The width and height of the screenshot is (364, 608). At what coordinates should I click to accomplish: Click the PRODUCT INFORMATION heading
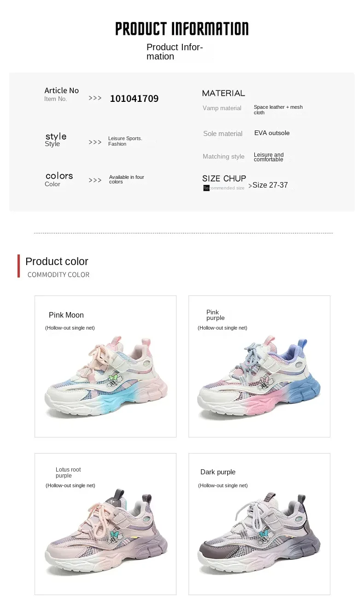click(182, 29)
